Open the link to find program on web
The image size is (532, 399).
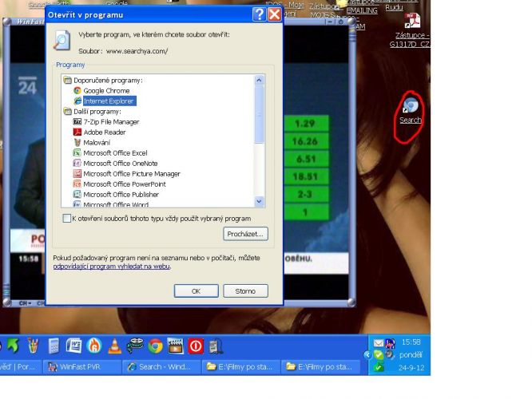112,267
